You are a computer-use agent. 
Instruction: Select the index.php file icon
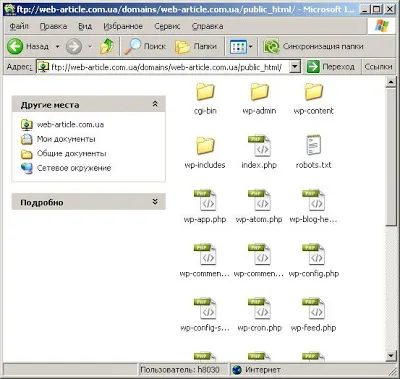(259, 146)
